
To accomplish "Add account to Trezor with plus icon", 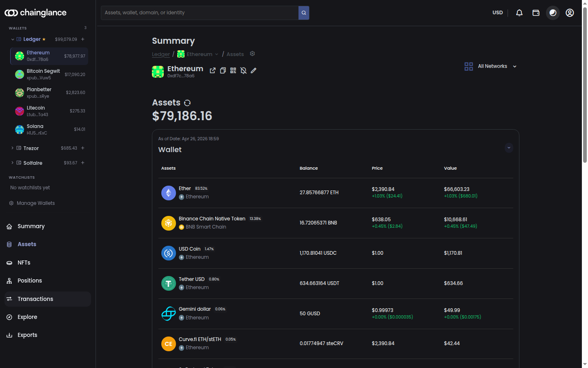I will pos(83,148).
